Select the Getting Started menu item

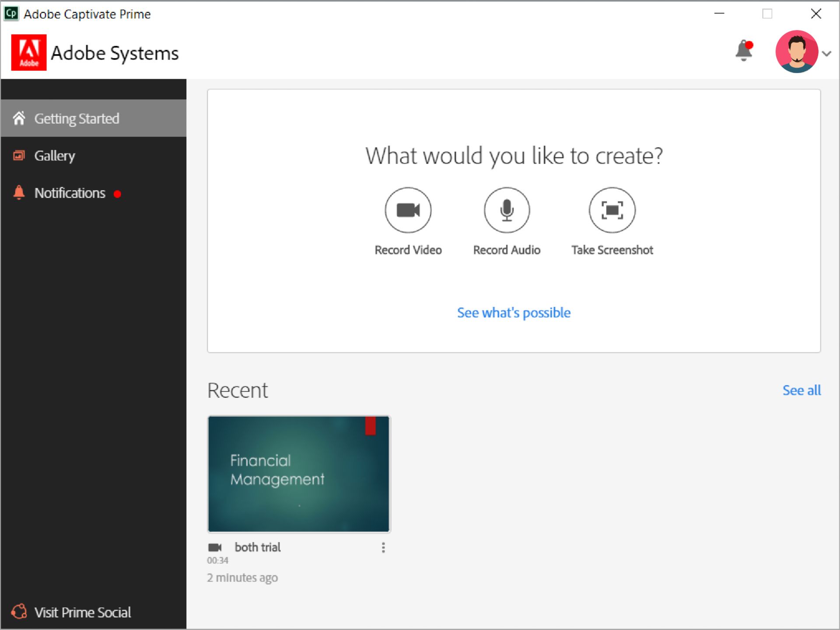(x=93, y=118)
